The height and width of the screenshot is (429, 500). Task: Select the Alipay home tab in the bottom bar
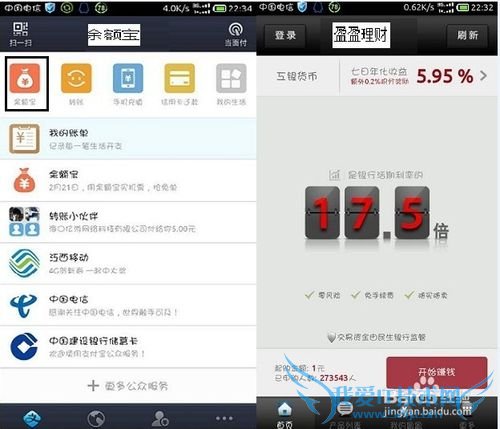(x=32, y=418)
